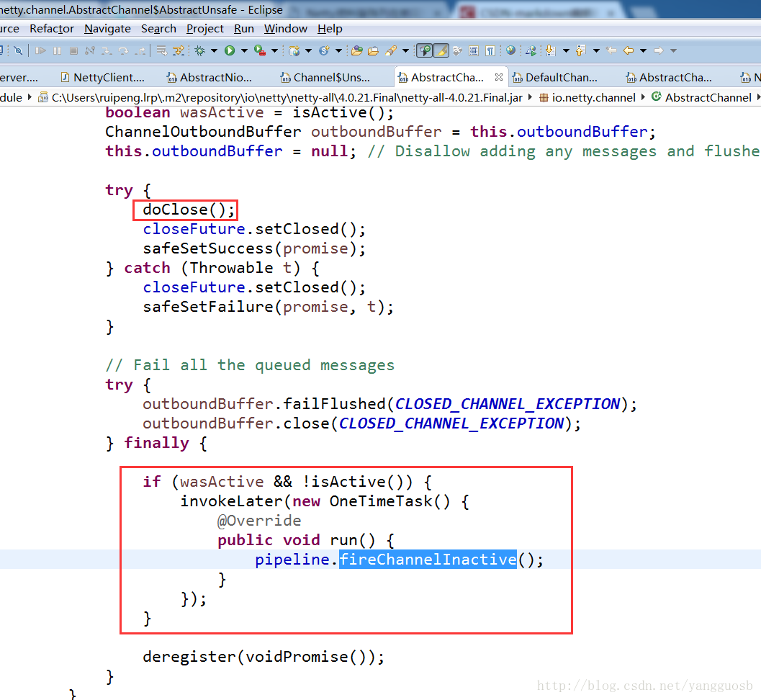Toggle the Breadcrumb toolbar button
Viewport: 761px width, 700px height.
[x=425, y=50]
